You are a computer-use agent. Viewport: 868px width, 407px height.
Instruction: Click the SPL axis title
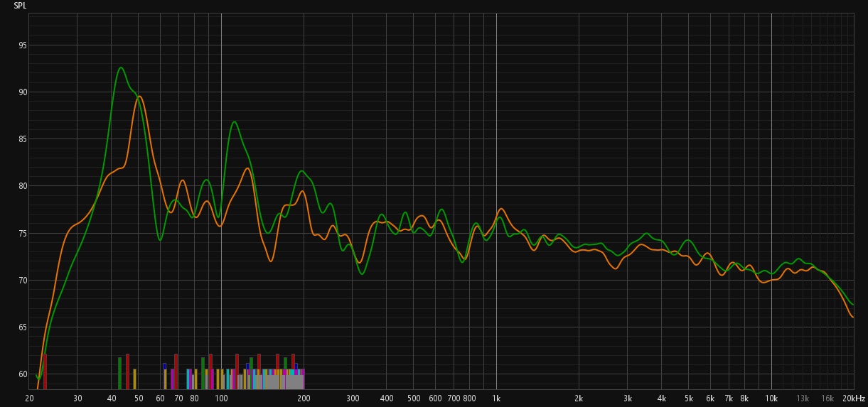[x=19, y=5]
